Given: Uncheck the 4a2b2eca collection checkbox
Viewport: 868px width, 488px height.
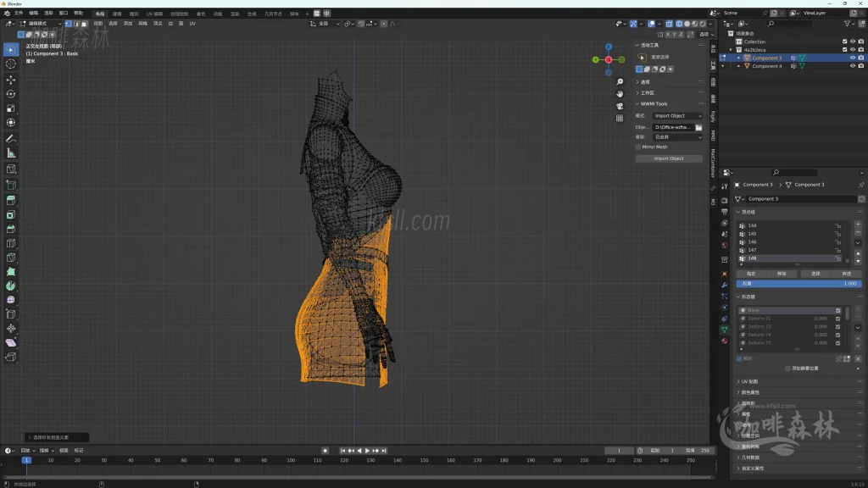Looking at the screenshot, I should (x=845, y=50).
